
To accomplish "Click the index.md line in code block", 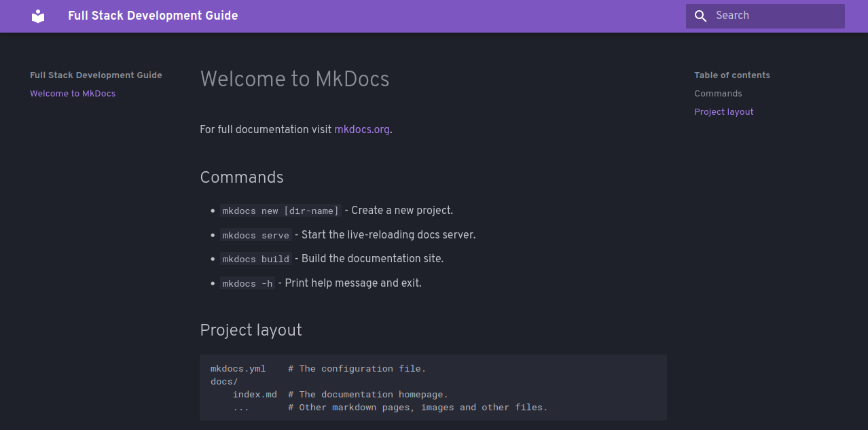I will tap(340, 395).
